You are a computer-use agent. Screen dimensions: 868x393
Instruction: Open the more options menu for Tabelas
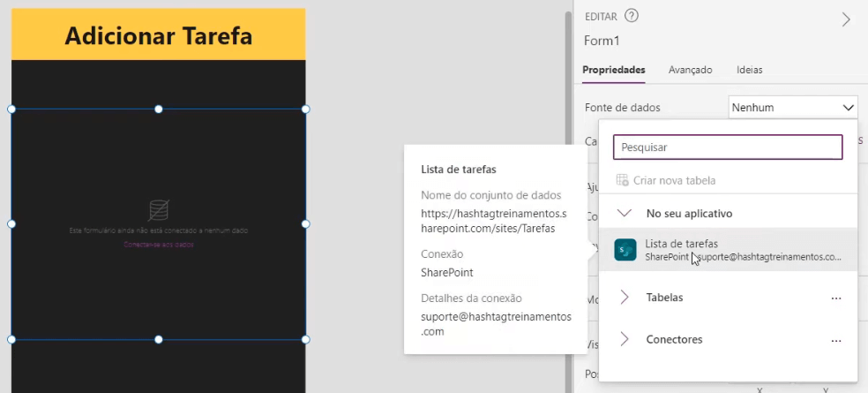(836, 299)
